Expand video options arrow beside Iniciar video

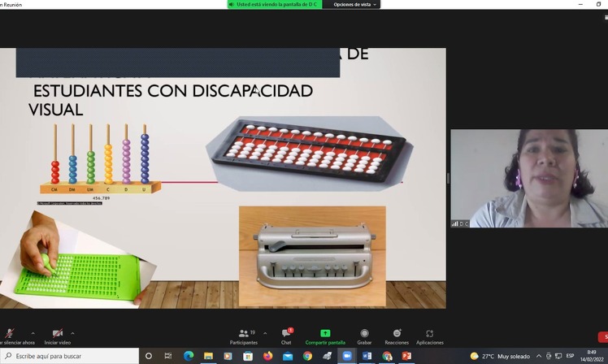pos(72,333)
